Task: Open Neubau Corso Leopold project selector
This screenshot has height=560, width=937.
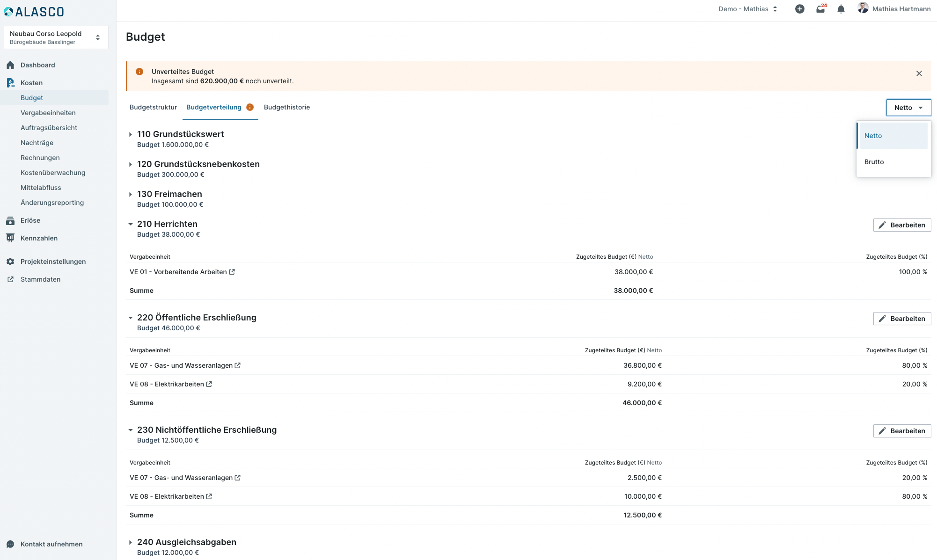Action: tap(56, 37)
